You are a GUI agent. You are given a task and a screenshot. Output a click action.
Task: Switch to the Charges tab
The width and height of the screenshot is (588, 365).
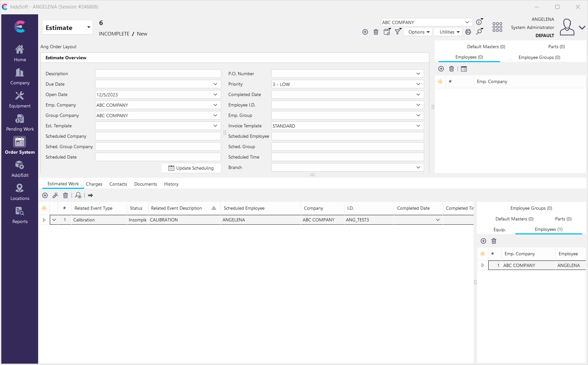[94, 184]
